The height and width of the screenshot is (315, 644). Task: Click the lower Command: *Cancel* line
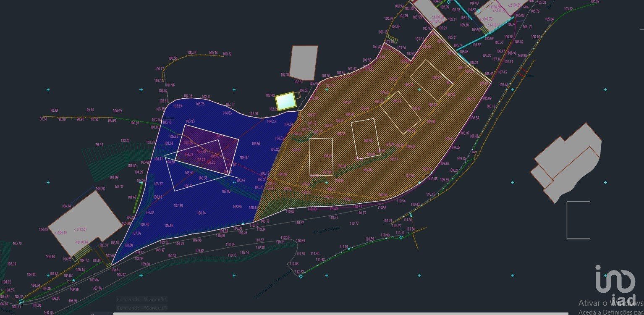coord(141,308)
